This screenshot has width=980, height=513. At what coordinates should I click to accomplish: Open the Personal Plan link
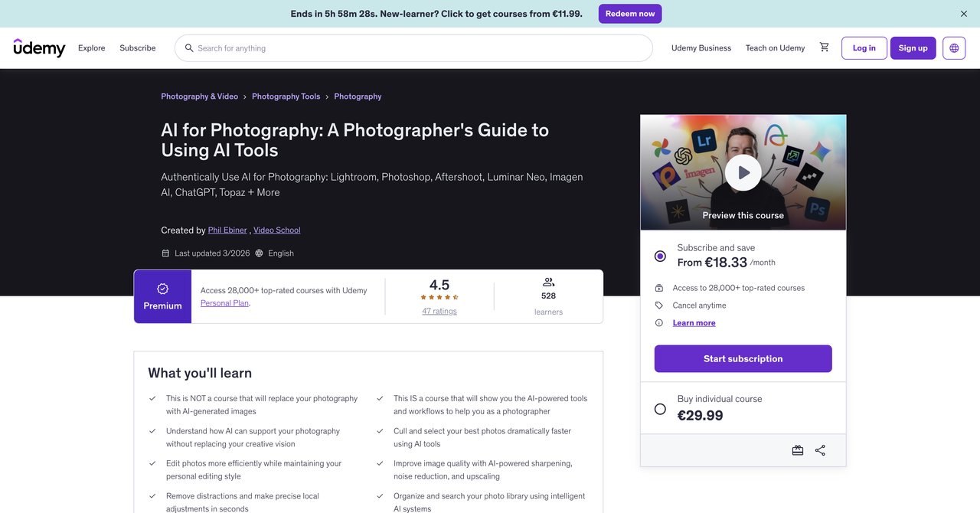coord(225,303)
